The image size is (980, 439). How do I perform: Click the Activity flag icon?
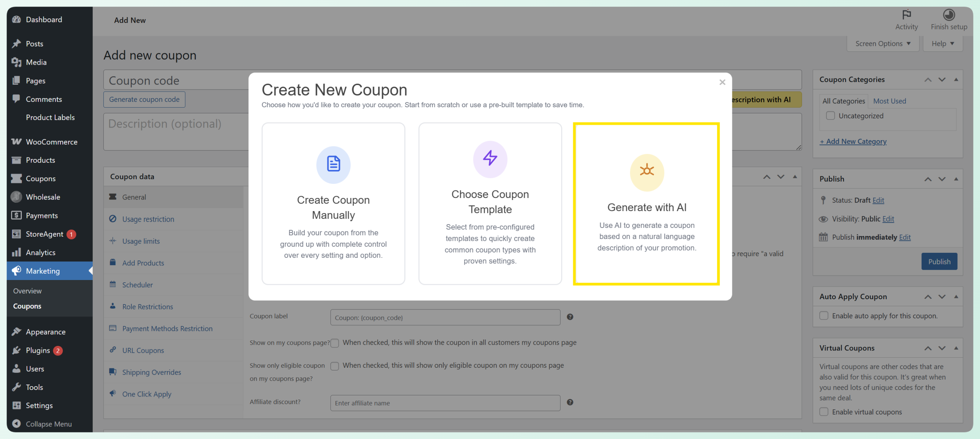coord(906,15)
